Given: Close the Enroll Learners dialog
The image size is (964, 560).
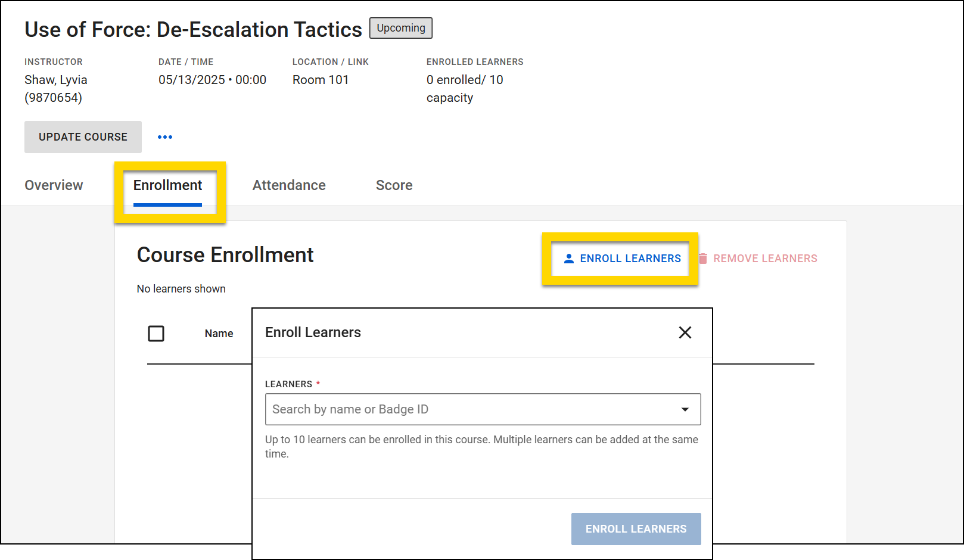Looking at the screenshot, I should pos(685,332).
